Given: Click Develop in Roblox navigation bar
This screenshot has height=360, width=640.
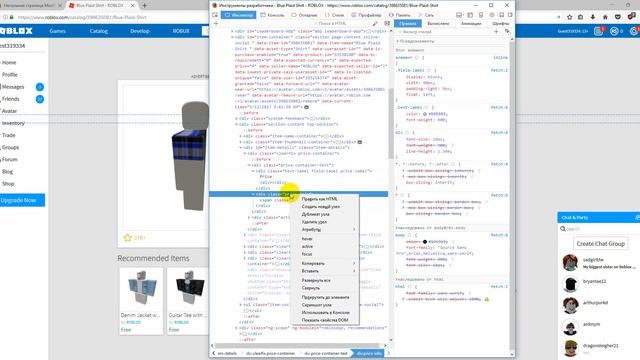Looking at the screenshot, I should tap(140, 31).
